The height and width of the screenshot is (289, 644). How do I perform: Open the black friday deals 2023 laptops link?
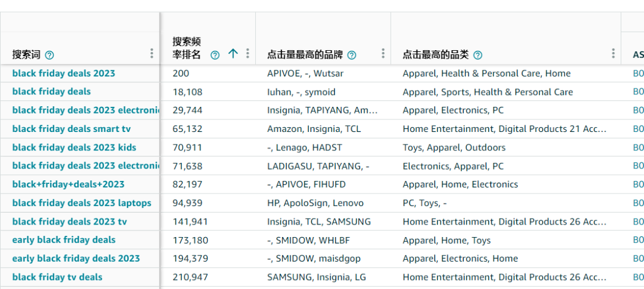coord(82,203)
